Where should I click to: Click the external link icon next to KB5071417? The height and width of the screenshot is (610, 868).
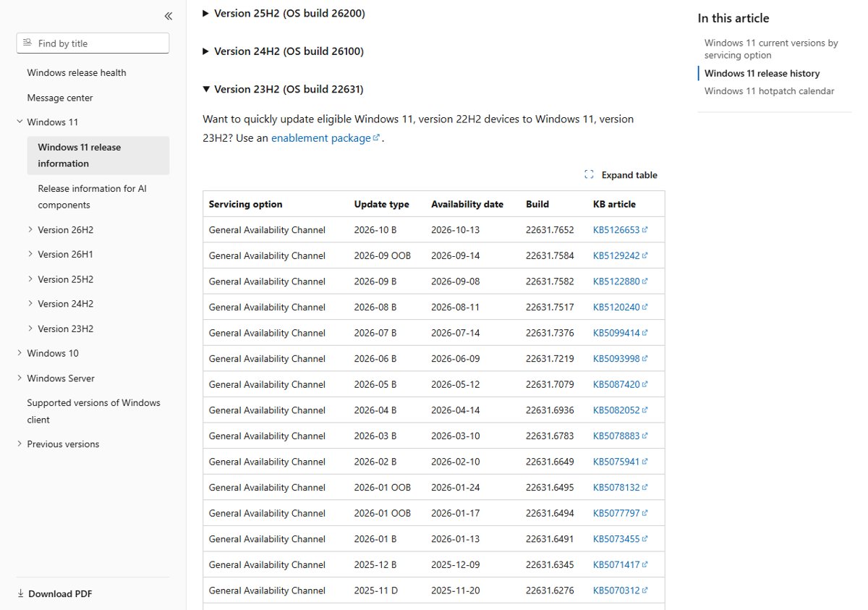pos(644,564)
